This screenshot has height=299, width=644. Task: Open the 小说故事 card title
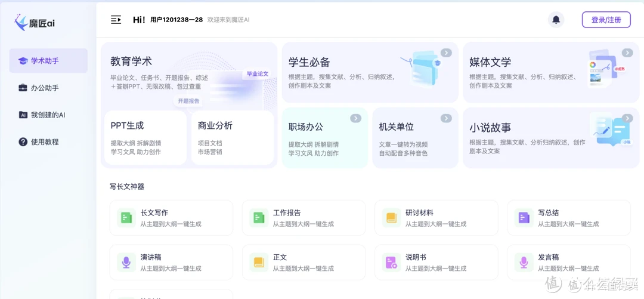(490, 128)
